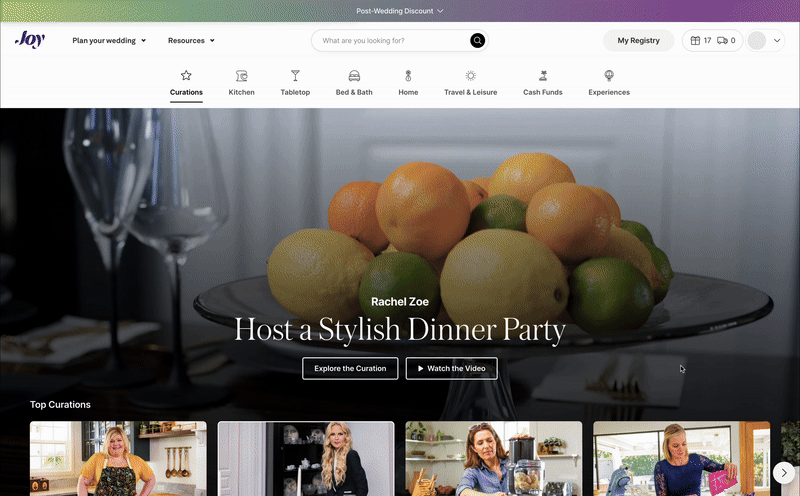
Task: Play Watch the Video
Action: click(452, 368)
